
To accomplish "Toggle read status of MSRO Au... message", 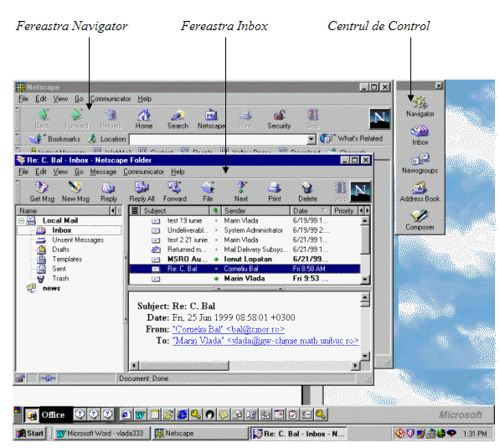I will [x=216, y=260].
